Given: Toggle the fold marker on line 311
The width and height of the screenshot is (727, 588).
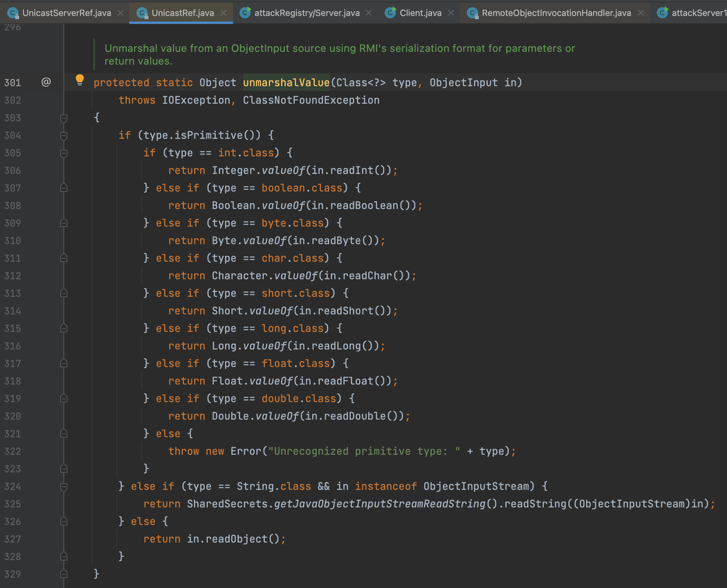Looking at the screenshot, I should pyautogui.click(x=64, y=258).
